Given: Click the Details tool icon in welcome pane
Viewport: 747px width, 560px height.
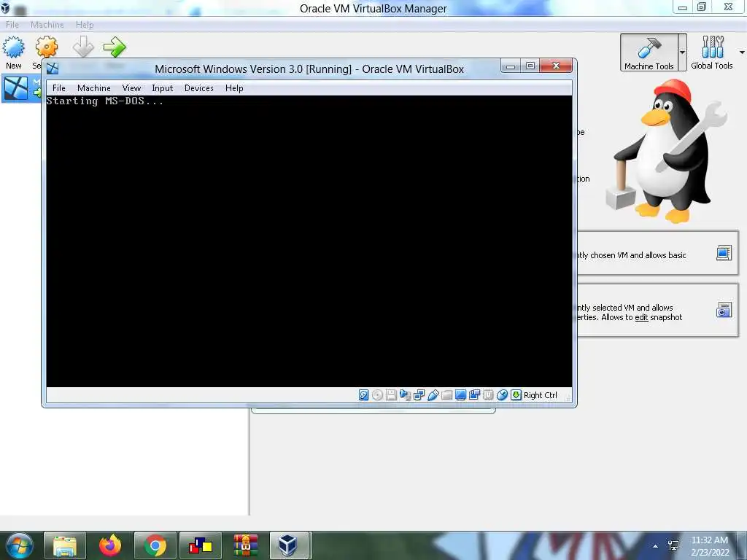Looking at the screenshot, I should tap(724, 253).
